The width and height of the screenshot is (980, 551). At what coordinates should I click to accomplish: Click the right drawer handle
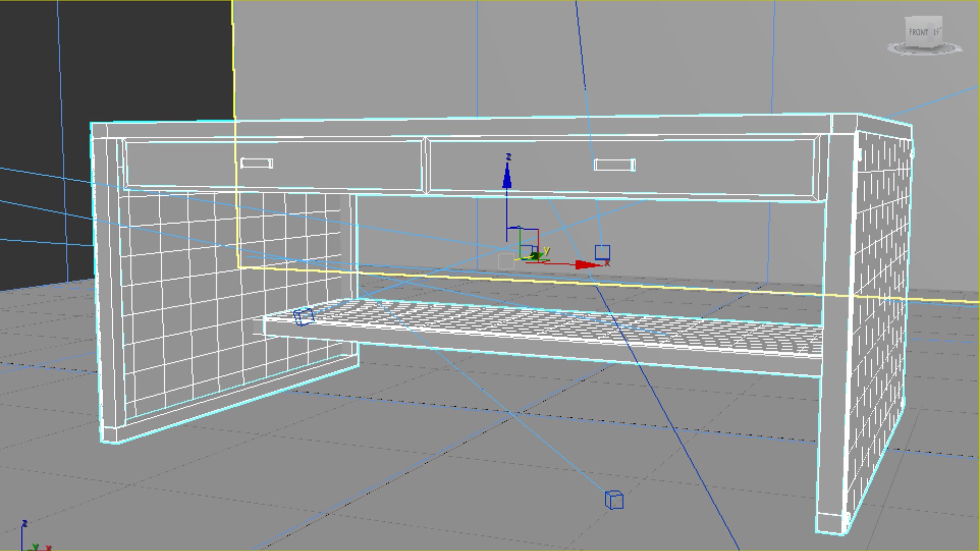[x=615, y=165]
